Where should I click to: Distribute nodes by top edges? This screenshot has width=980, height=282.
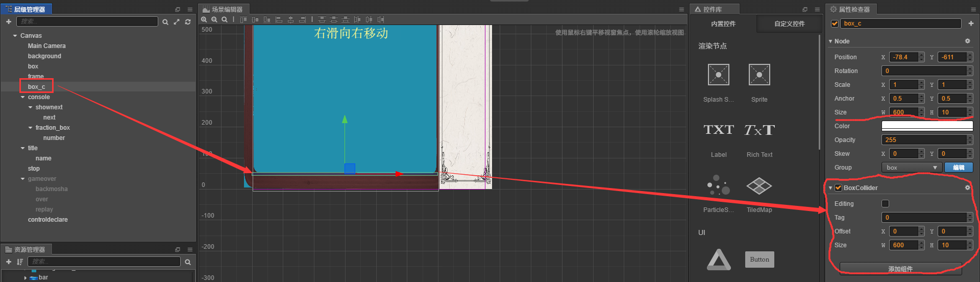tap(322, 19)
